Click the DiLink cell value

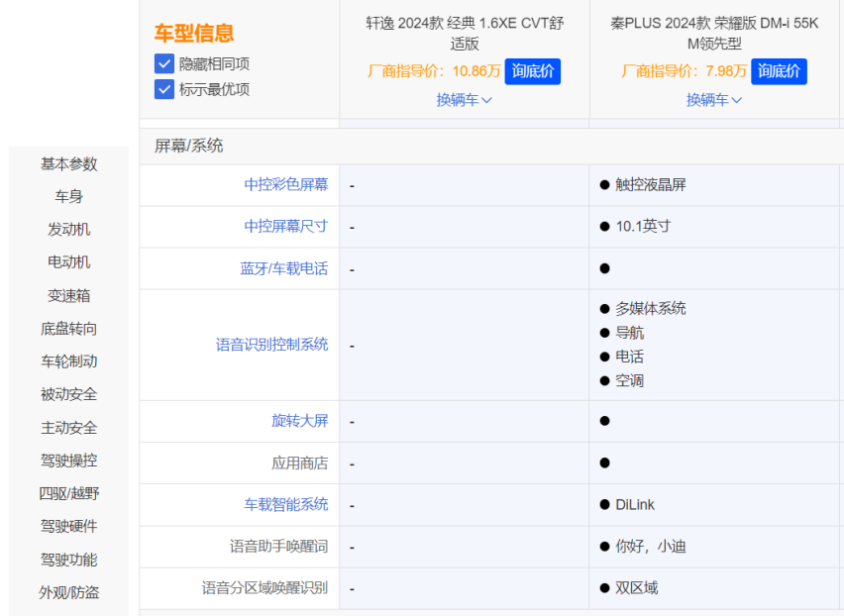click(635, 505)
